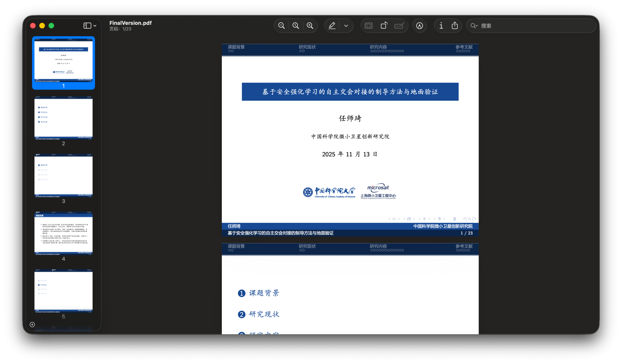The image size is (622, 364).
Task: Select page 4 thumbnail 课题背景
Action: [63, 233]
